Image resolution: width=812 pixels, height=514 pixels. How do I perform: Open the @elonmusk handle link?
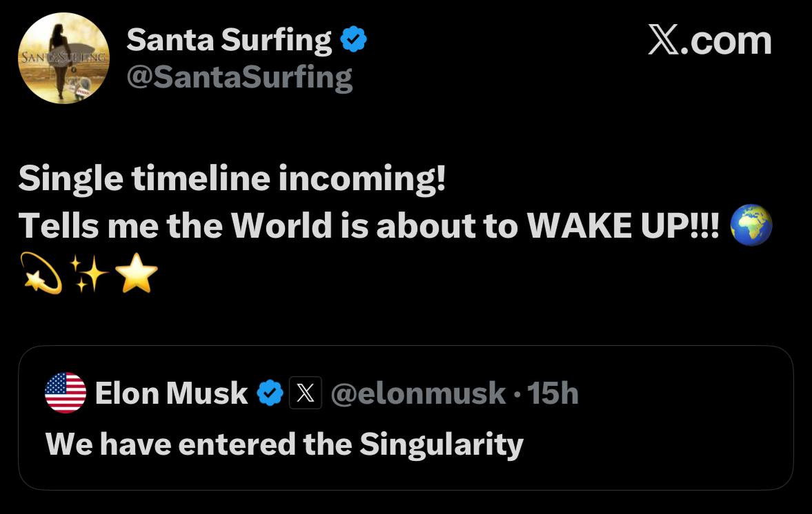click(x=418, y=393)
